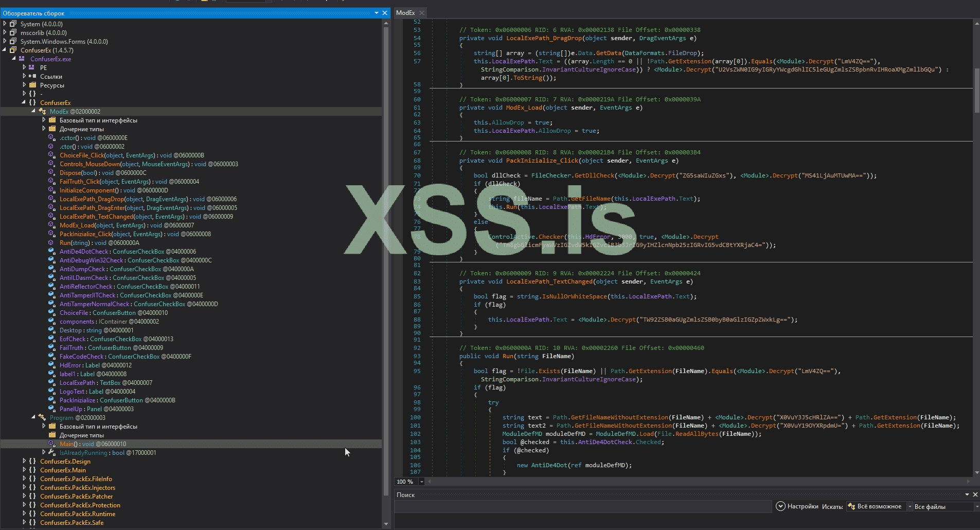Select the LogoText label field
The width and height of the screenshot is (980, 530).
tap(97, 391)
